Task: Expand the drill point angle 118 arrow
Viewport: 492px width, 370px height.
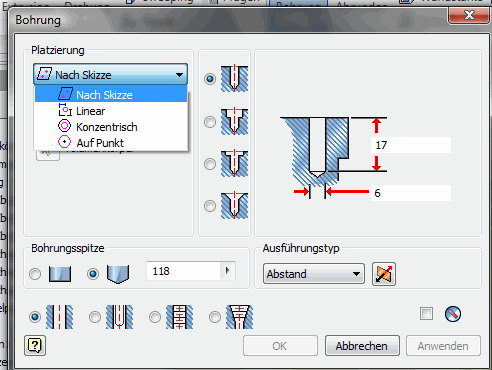Action: [228, 271]
